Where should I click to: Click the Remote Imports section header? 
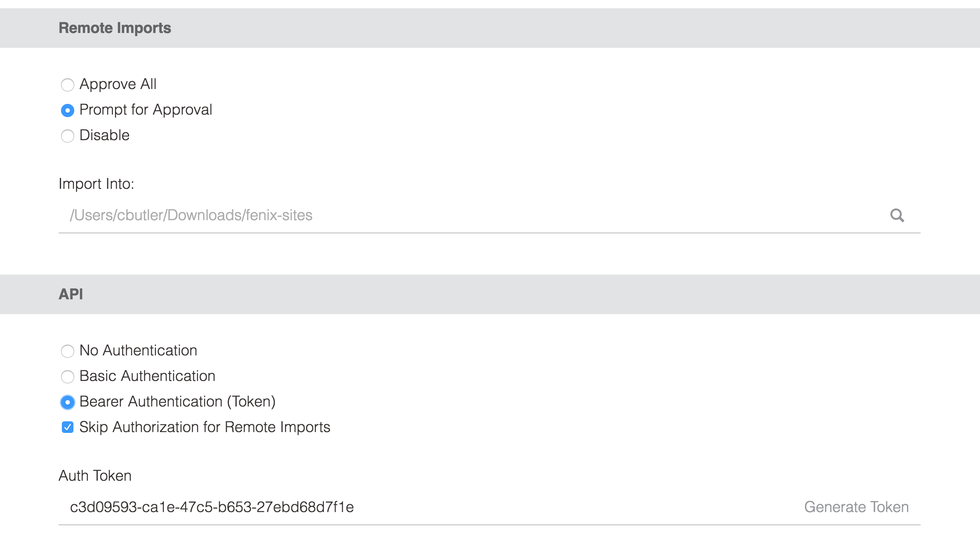tap(115, 28)
